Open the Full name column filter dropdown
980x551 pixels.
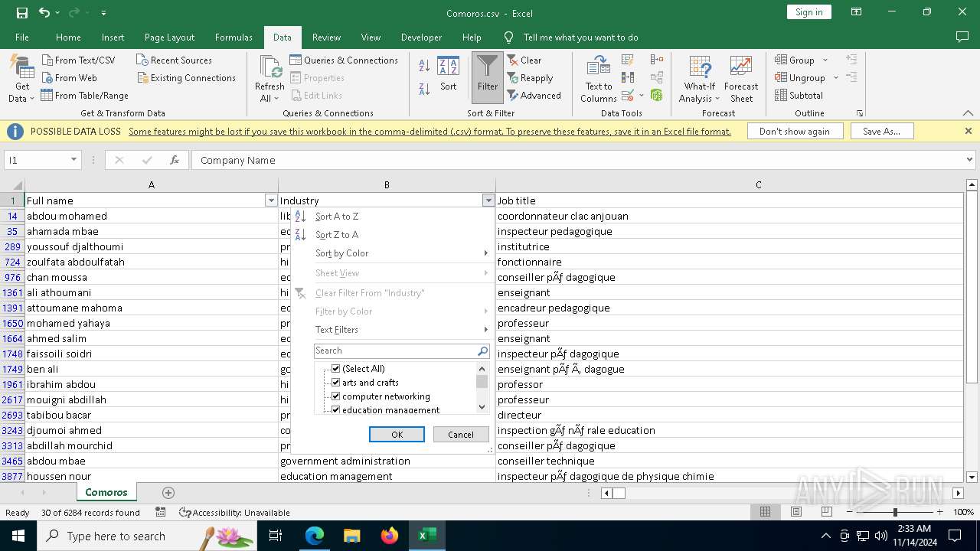270,201
